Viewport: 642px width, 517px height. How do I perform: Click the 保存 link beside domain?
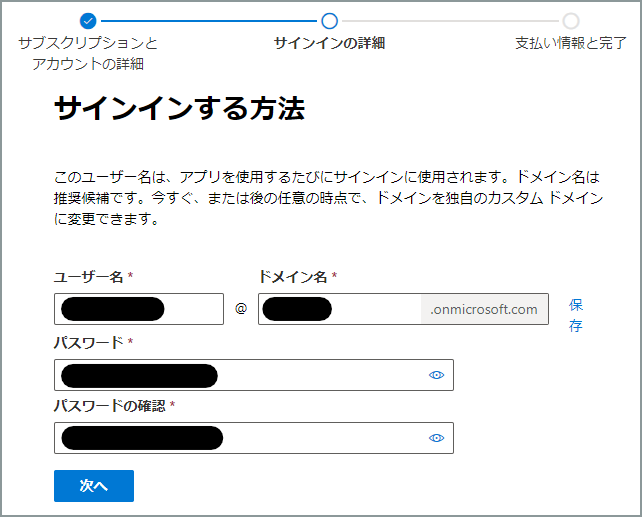tap(576, 315)
